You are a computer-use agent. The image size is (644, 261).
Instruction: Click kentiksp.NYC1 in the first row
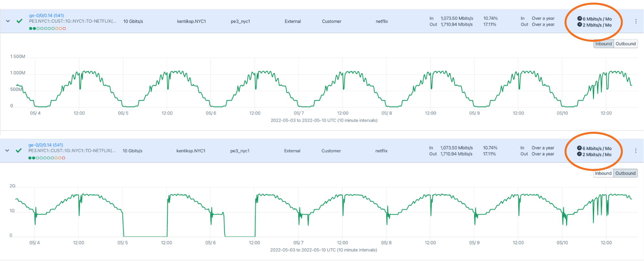click(x=192, y=22)
